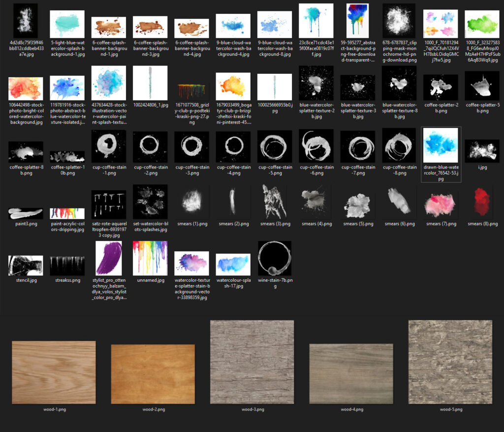Select the blue-watercolor-splatter-texture-2b.jpg thumbnail

[x=316, y=87]
